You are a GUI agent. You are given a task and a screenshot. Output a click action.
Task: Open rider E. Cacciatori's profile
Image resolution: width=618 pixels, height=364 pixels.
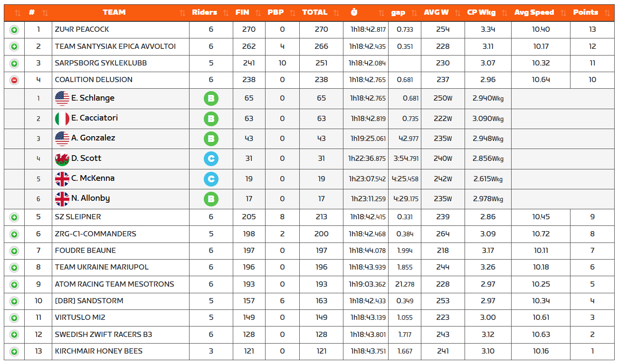[95, 118]
